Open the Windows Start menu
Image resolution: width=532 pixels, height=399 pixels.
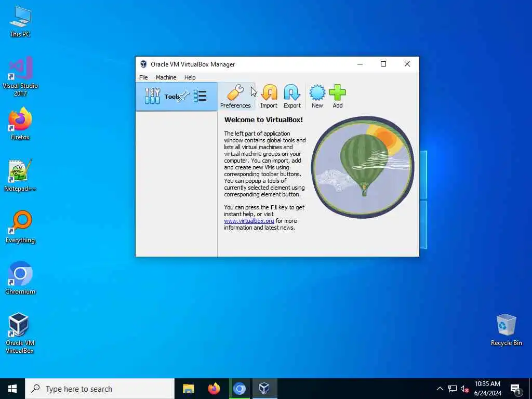point(12,389)
